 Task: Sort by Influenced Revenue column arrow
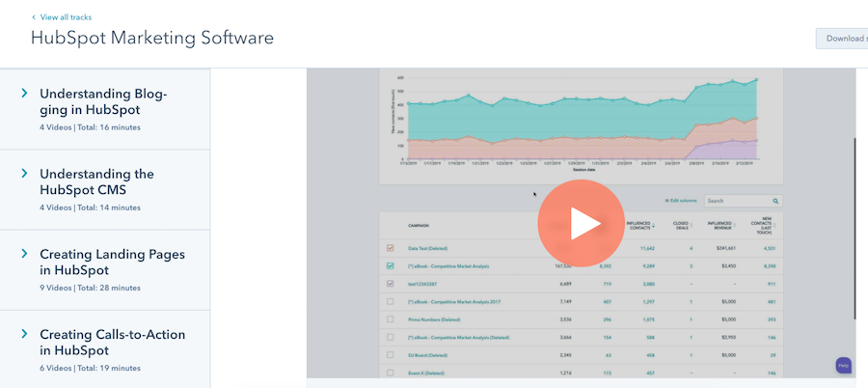point(736,226)
